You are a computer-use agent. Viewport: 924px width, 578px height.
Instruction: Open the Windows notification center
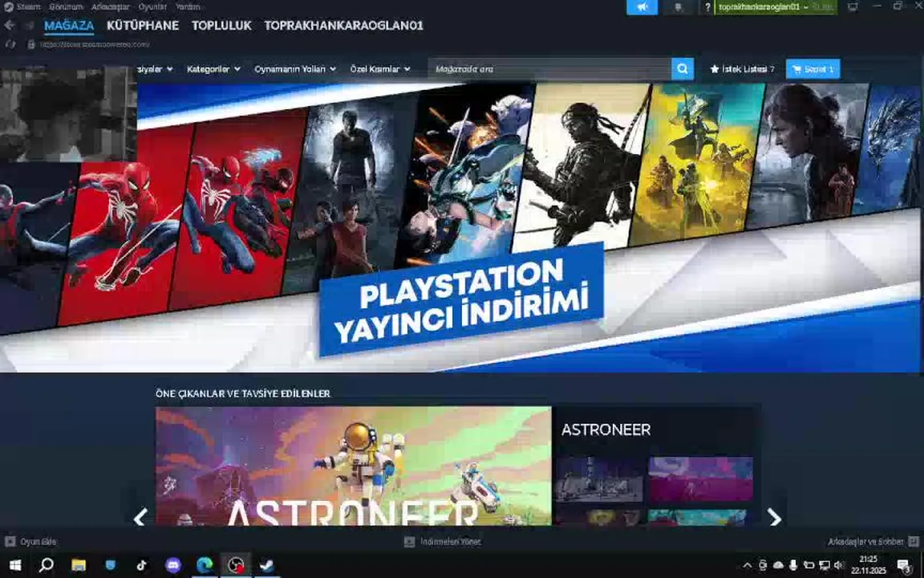point(905,566)
